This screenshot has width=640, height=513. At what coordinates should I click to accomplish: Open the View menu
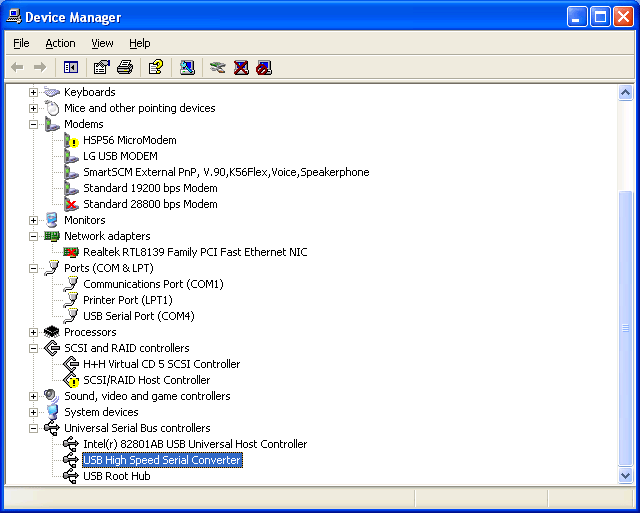(102, 43)
